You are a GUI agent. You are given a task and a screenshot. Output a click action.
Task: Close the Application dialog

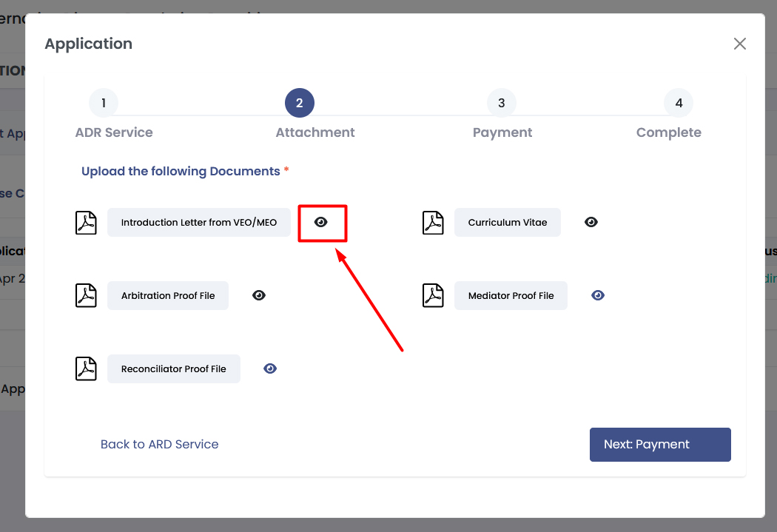tap(739, 44)
